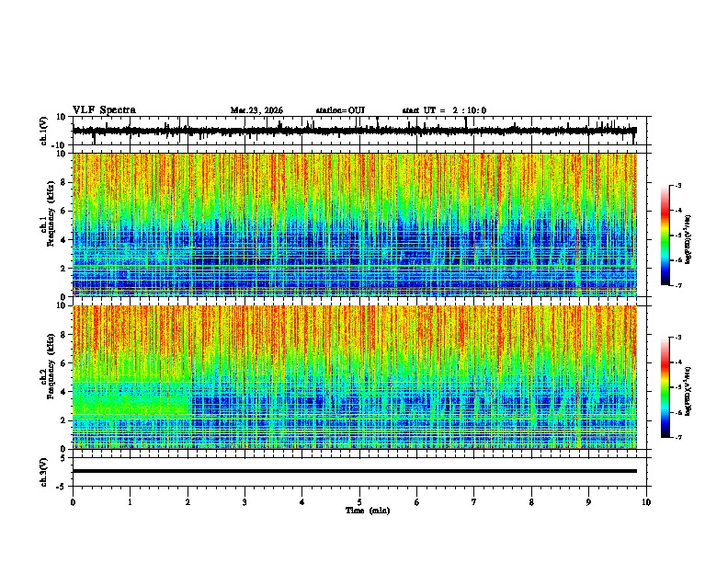Click the ch.2 colorbar log(PSD) label
728x563 pixels.
[688, 391]
